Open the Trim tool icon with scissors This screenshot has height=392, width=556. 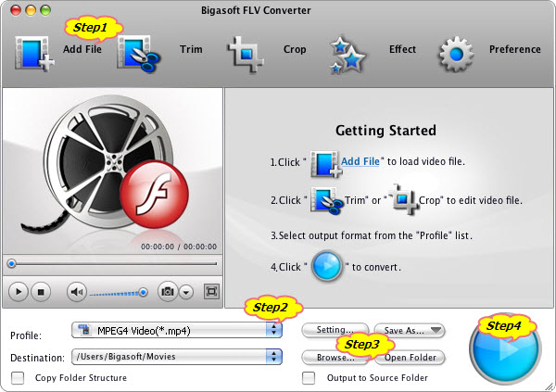tap(138, 54)
